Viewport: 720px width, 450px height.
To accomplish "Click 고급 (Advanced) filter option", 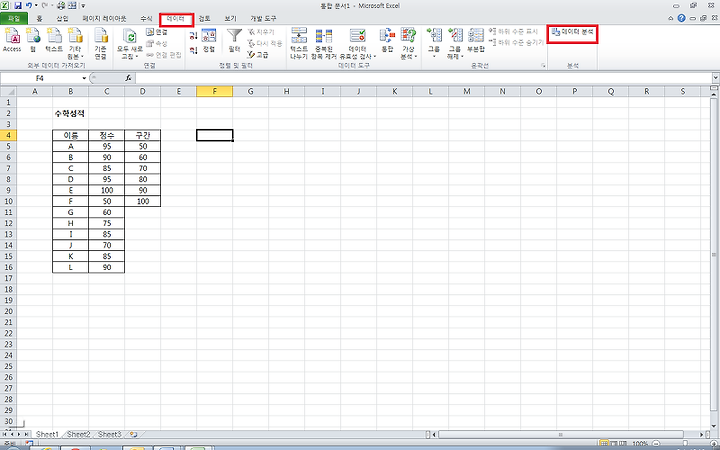I will coord(258,55).
